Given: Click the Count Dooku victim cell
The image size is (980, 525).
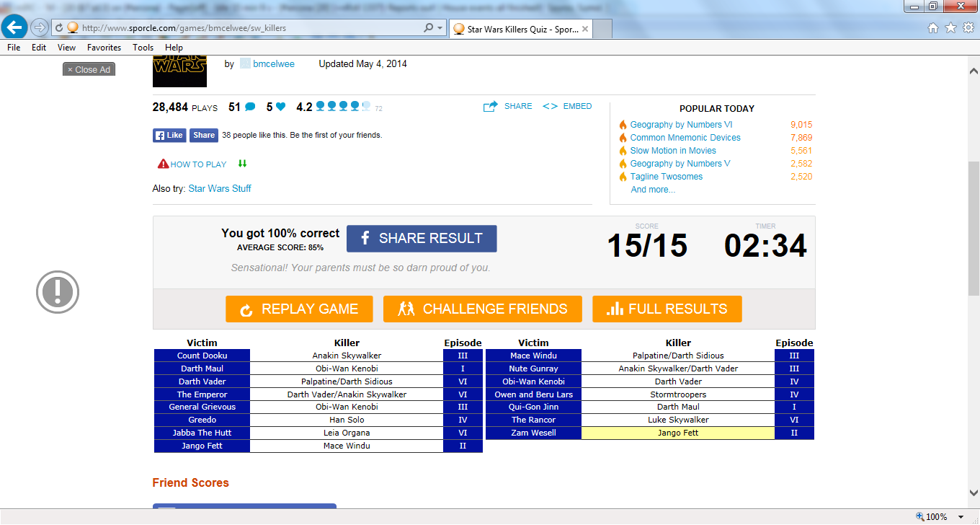Looking at the screenshot, I should coord(202,356).
